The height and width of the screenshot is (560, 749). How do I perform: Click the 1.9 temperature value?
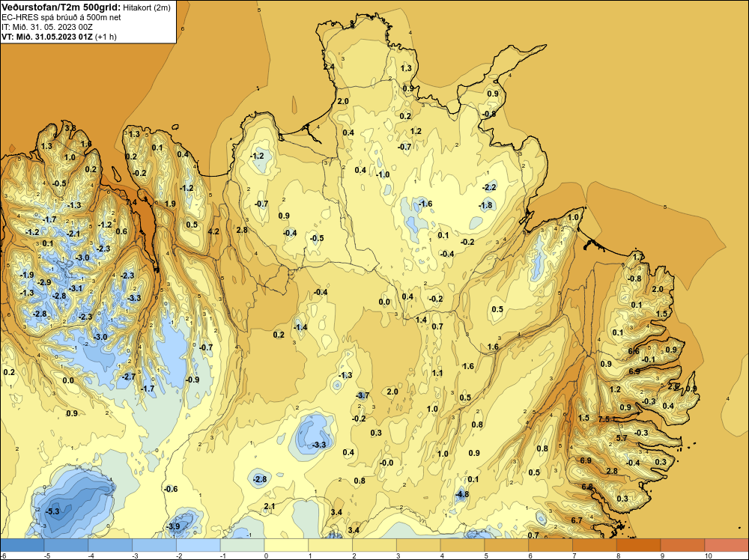170,204
